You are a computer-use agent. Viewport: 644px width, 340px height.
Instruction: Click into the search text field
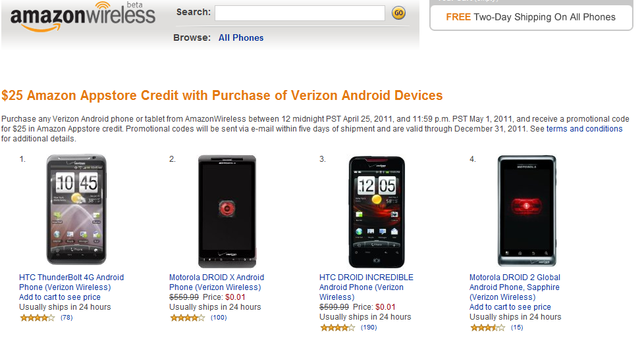[x=300, y=13]
